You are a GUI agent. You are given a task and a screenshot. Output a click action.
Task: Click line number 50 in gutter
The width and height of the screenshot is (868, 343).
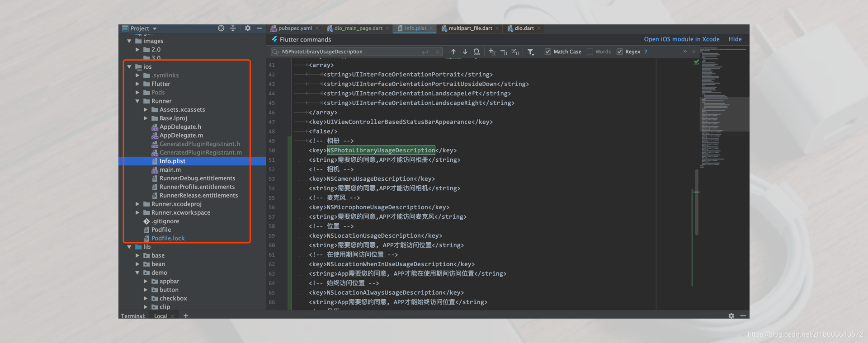[272, 150]
